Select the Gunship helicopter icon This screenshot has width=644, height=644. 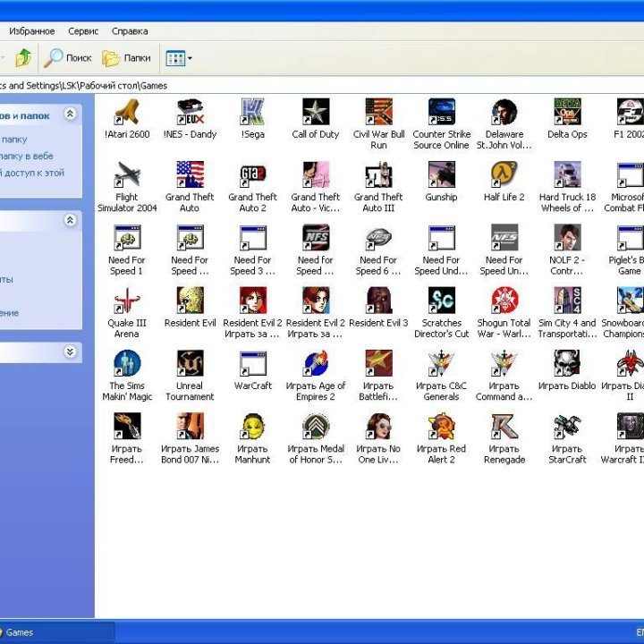click(441, 175)
